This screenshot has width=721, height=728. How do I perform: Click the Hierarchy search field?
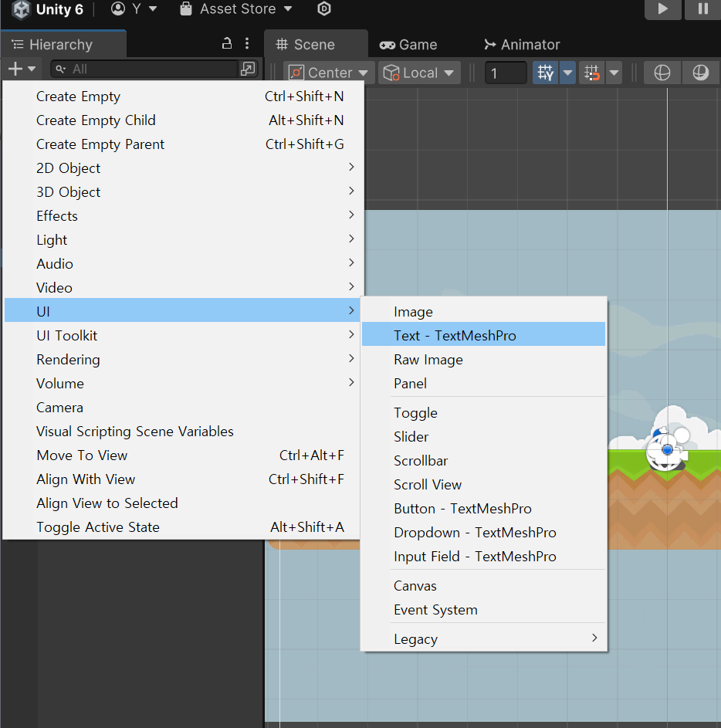144,69
